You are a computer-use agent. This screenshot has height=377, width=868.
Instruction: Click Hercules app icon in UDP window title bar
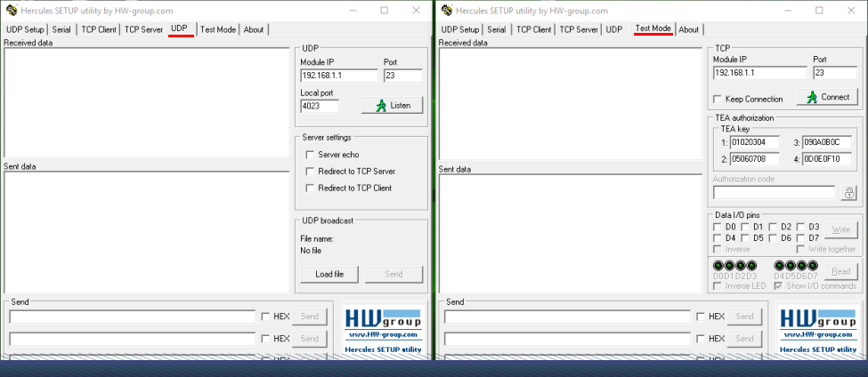point(12,11)
